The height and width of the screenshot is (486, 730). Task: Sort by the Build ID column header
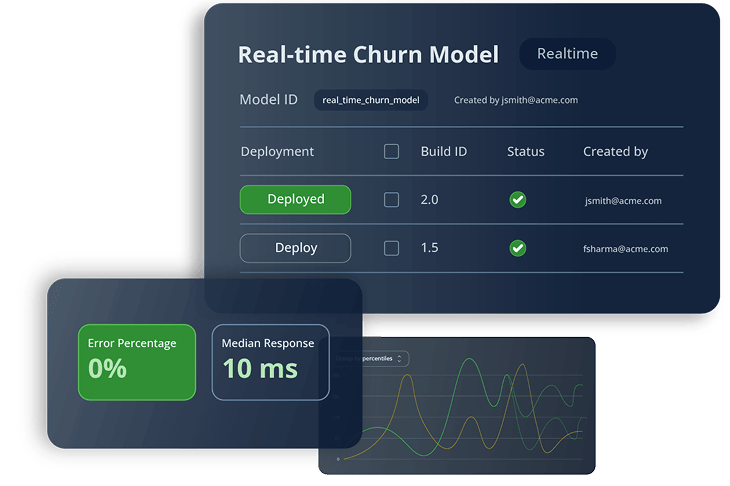click(x=443, y=152)
